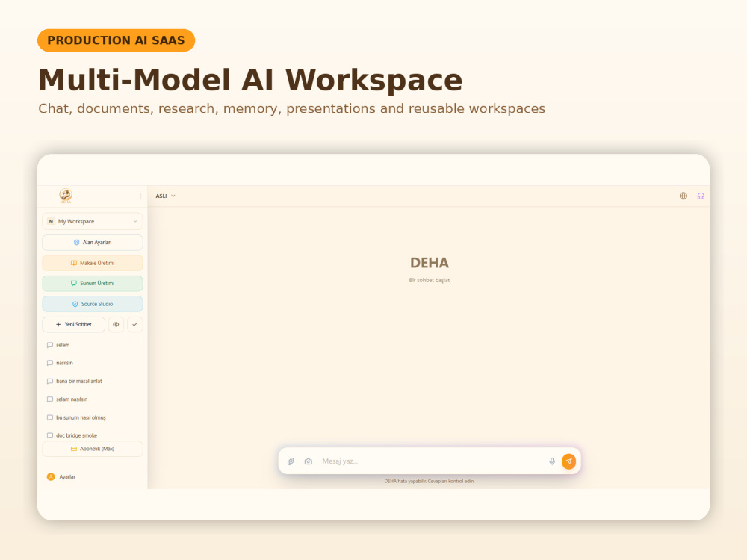Viewport: 747px width, 560px height.
Task: Open Abonelik (Max) subscription
Action: [93, 449]
